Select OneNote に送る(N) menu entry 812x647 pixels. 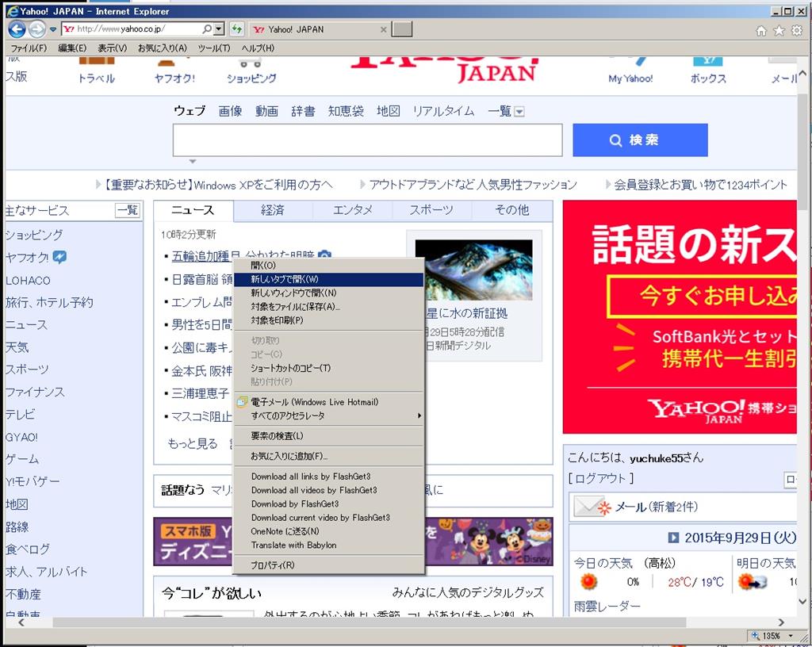(x=329, y=531)
